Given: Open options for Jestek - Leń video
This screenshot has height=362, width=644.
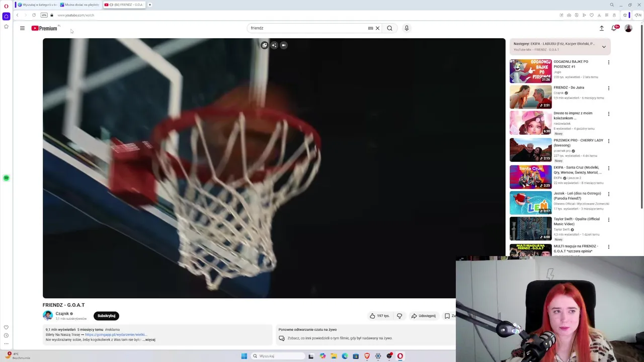Looking at the screenshot, I should [x=608, y=194].
